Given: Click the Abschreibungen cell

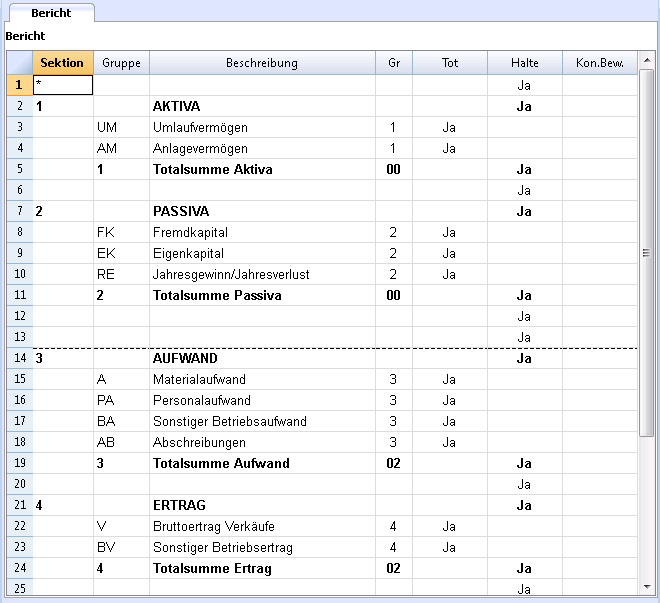Looking at the screenshot, I should pos(262,442).
